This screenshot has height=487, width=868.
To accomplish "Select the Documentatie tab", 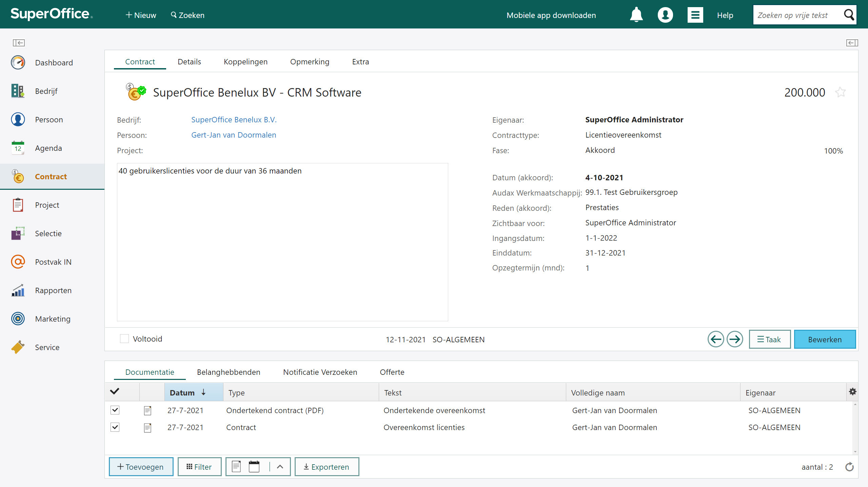I will click(150, 372).
